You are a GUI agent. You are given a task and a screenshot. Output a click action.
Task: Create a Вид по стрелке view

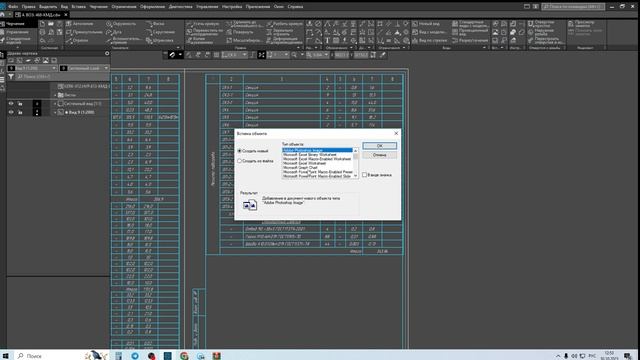pos(430,40)
